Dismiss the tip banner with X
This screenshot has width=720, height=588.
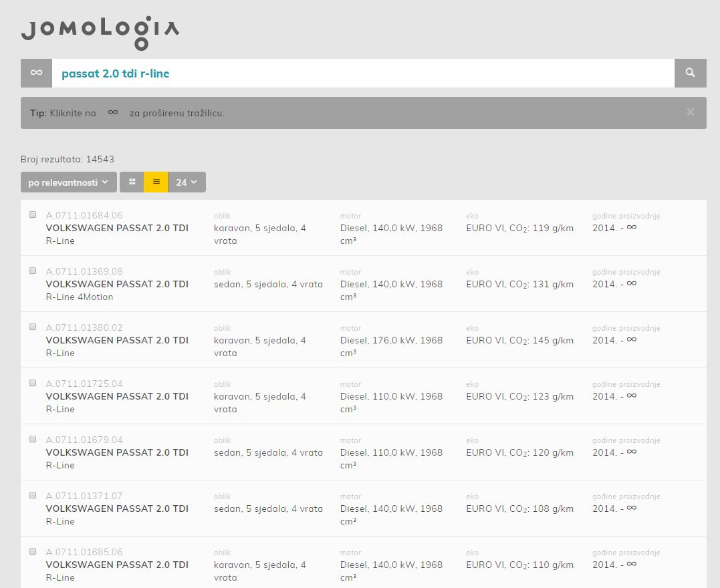pyautogui.click(x=690, y=112)
